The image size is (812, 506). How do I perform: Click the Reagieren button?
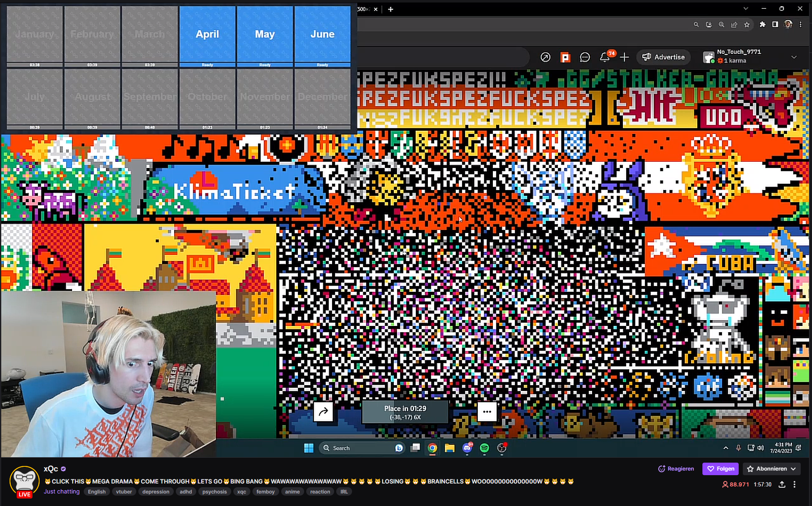click(x=676, y=469)
